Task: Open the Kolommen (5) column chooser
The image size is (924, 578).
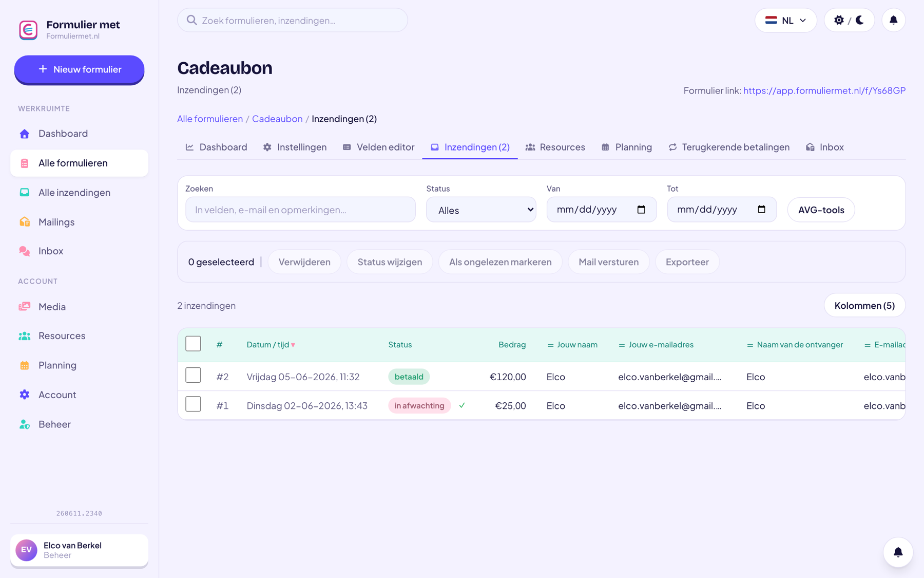Action: coord(864,305)
